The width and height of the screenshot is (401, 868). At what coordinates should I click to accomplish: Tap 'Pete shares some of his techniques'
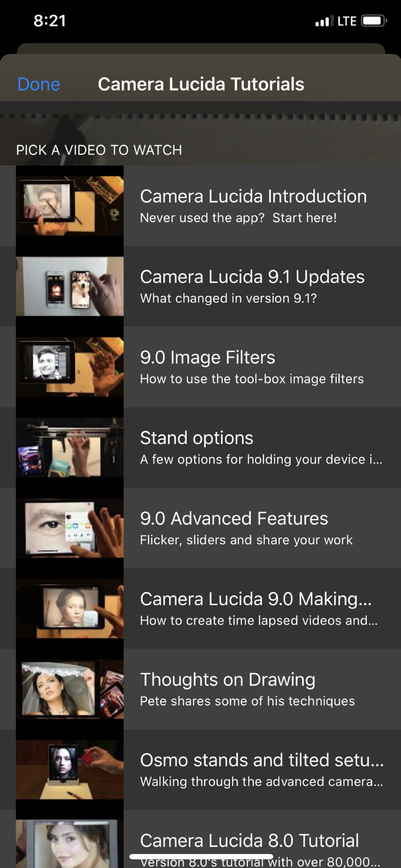pyautogui.click(x=247, y=701)
